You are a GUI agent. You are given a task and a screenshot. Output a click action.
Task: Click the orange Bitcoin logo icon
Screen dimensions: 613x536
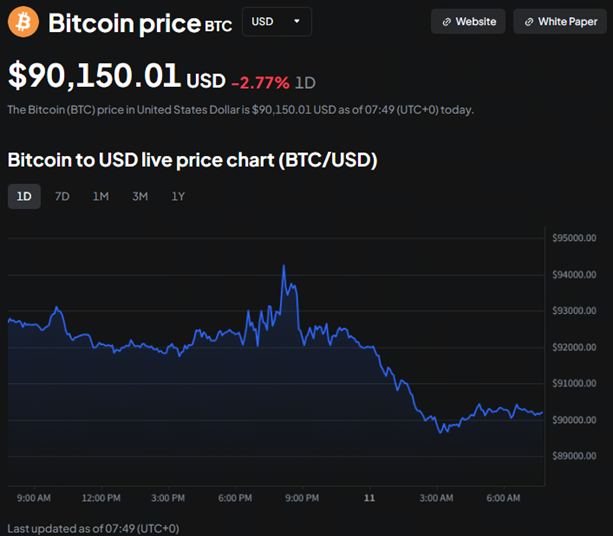pos(23,21)
